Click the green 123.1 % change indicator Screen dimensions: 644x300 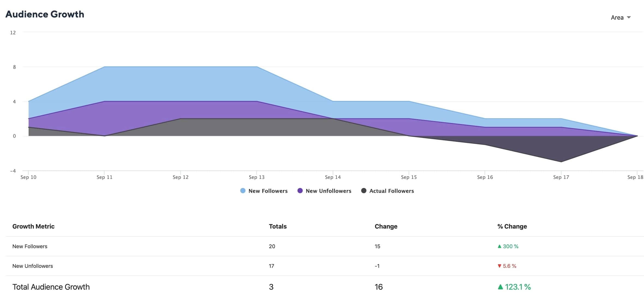(514, 287)
